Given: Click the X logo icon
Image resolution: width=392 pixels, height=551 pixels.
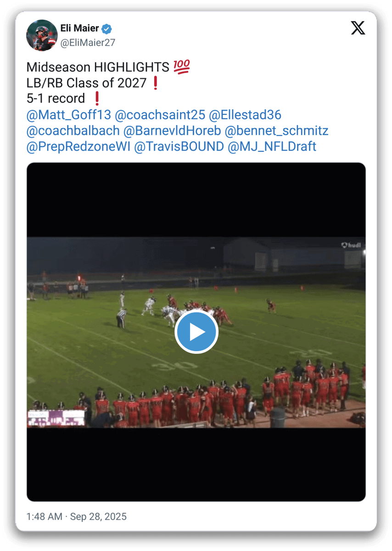Looking at the screenshot, I should pyautogui.click(x=358, y=28).
